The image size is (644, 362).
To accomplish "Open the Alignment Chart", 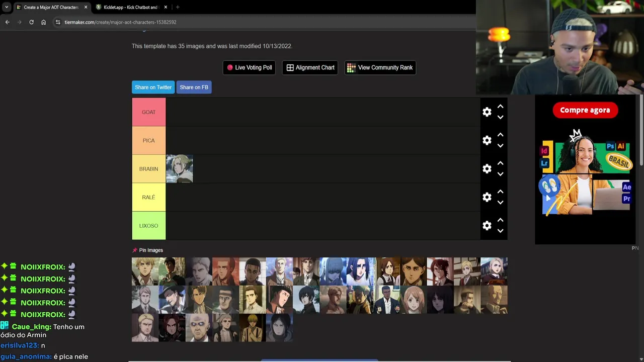I will pyautogui.click(x=310, y=67).
